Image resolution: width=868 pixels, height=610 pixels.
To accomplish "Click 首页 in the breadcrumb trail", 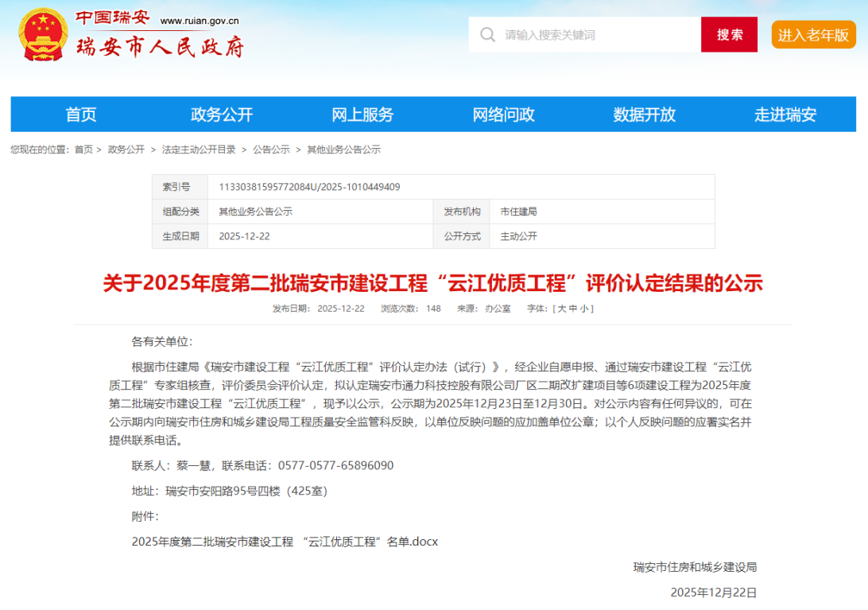I will point(83,150).
